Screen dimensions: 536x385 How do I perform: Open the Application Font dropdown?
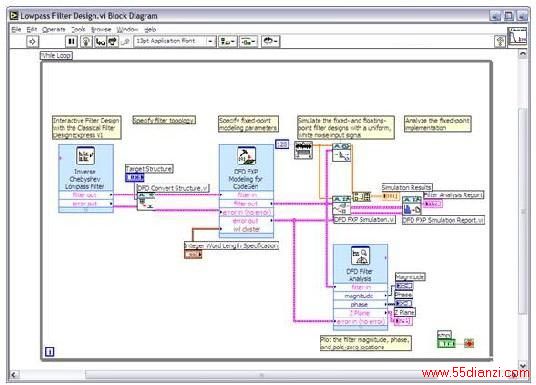tap(175, 41)
